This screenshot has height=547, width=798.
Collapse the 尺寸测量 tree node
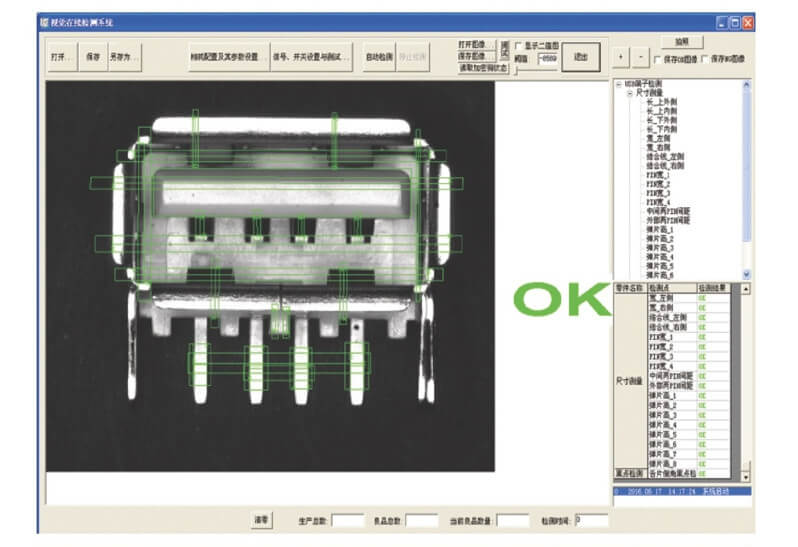tap(630, 93)
